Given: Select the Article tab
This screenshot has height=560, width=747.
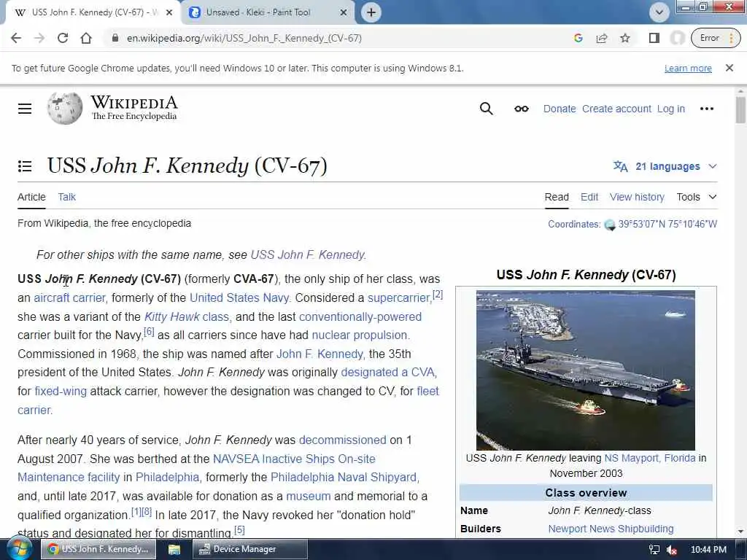Looking at the screenshot, I should point(31,197).
